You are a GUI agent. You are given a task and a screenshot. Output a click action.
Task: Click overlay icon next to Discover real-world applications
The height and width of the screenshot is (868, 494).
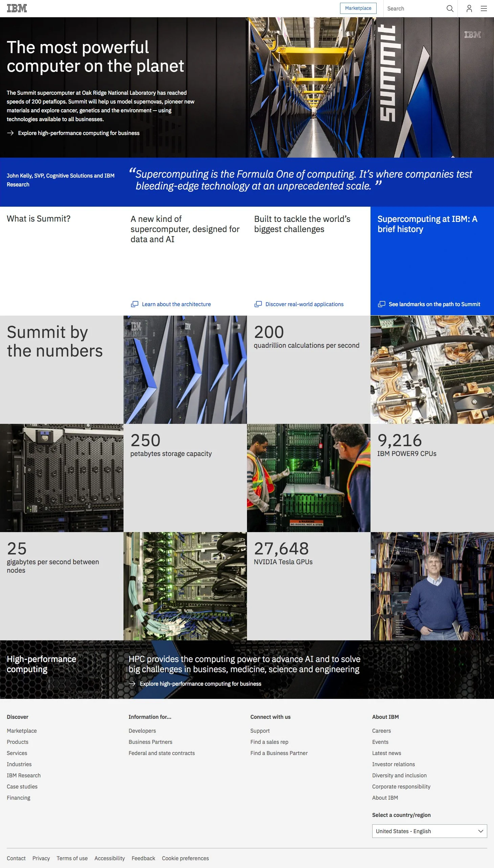258,304
